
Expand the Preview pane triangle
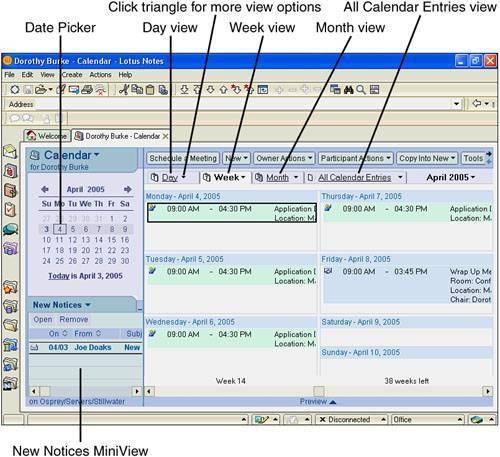coord(332,402)
